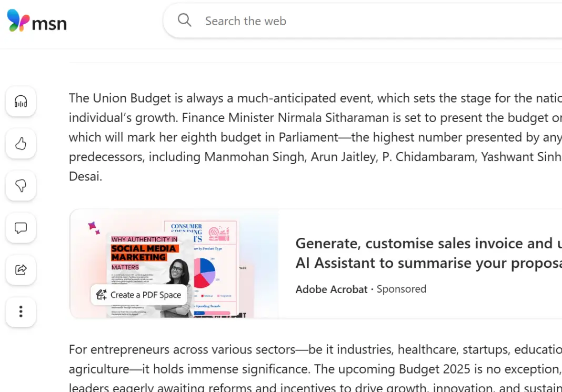Click the magnifying glass search icon
Viewport: 562px width, 392px height.
pos(184,21)
